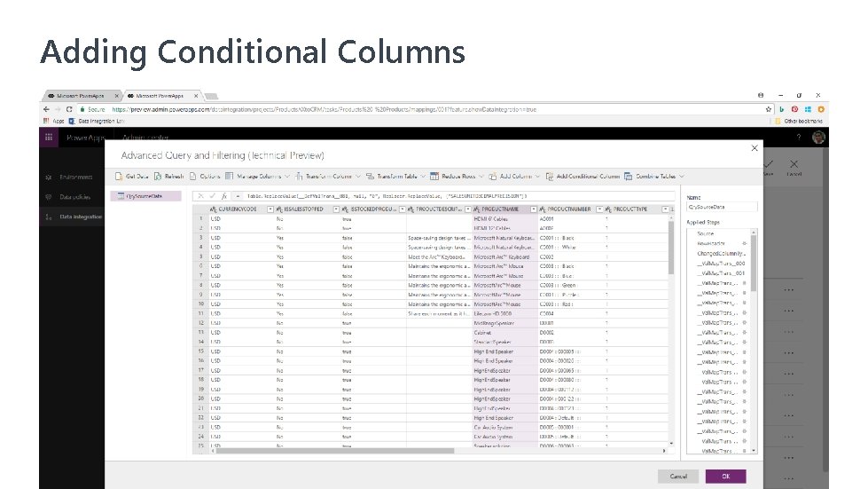The height and width of the screenshot is (489, 868).
Task: Open settings gear for RenameHeader step
Action: click(745, 244)
